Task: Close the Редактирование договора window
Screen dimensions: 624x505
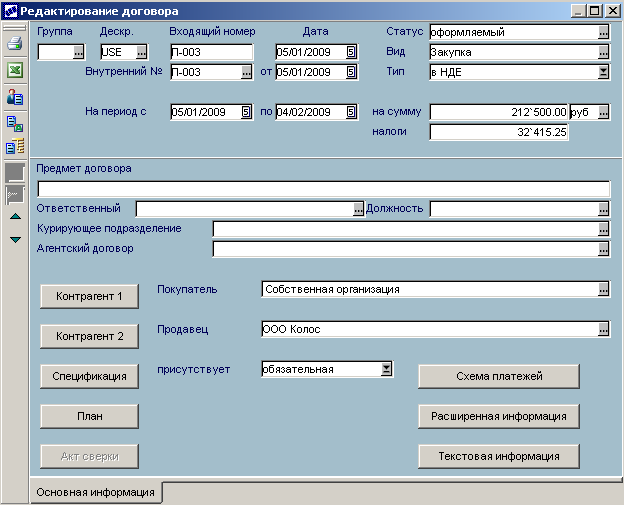Action: 612,11
